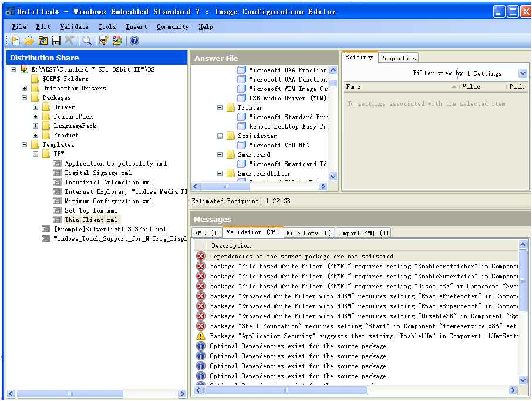
Task: Click the Messages list scroll up arrow
Action: [x=523, y=244]
